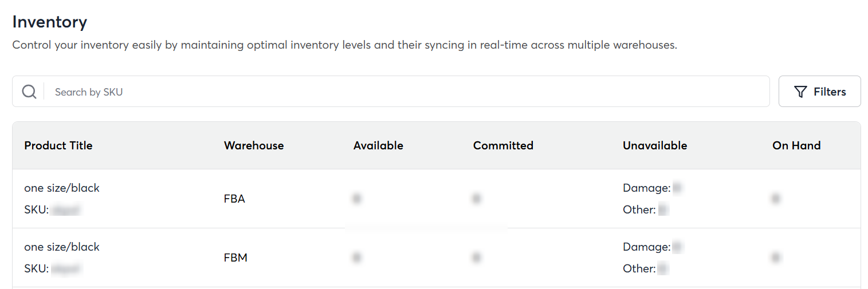This screenshot has width=868, height=289.
Task: Open the Filters button
Action: pyautogui.click(x=819, y=92)
